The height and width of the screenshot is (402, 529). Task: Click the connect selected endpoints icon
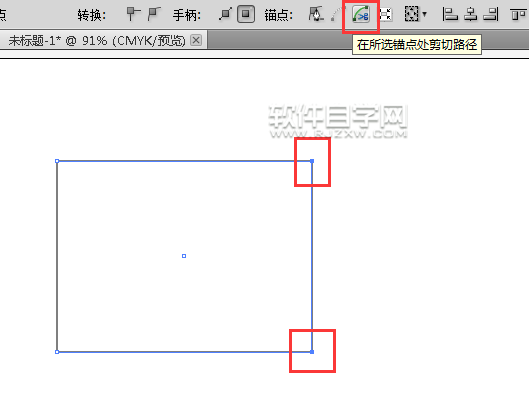(336, 15)
